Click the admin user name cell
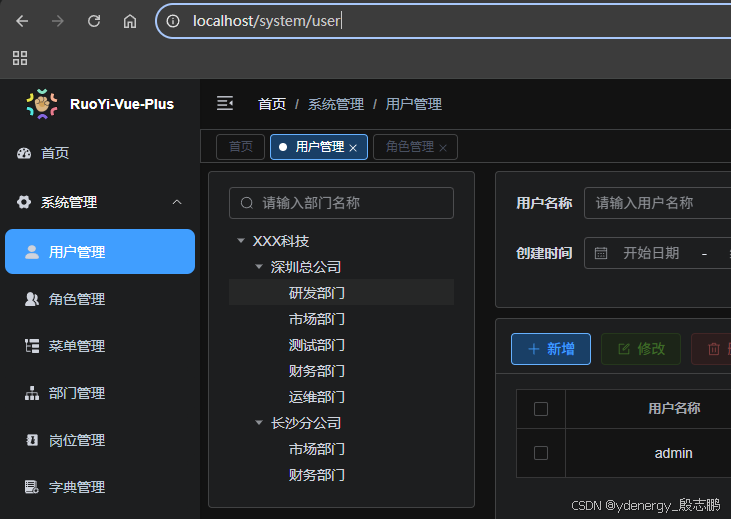 (x=673, y=453)
